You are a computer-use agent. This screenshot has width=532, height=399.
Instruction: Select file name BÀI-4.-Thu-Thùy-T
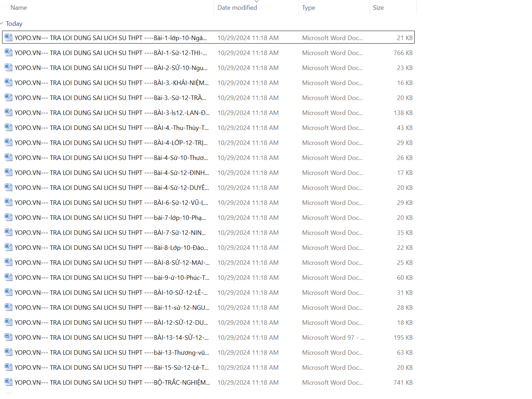pos(112,128)
